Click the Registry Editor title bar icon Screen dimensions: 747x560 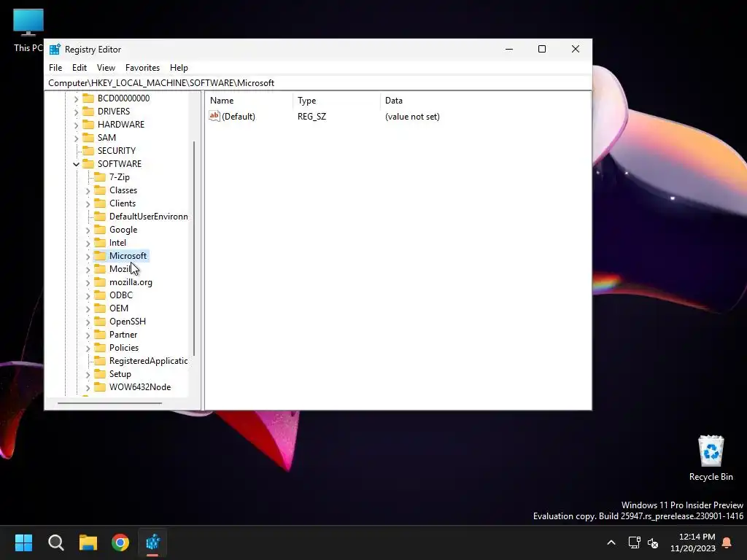(55, 49)
